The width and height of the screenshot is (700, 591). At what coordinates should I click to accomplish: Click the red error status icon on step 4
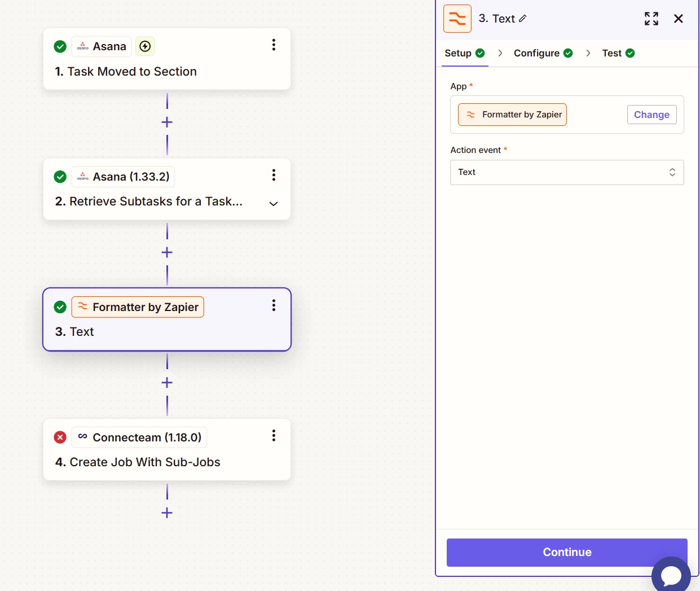pyautogui.click(x=60, y=437)
